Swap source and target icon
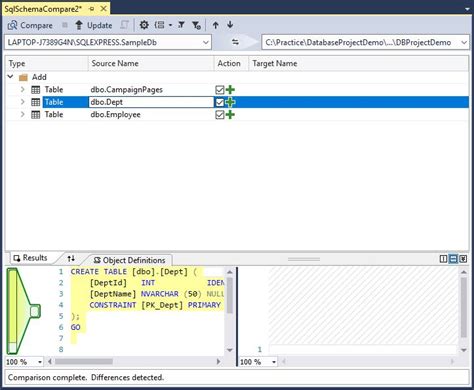This screenshot has width=474, height=390. (235, 42)
